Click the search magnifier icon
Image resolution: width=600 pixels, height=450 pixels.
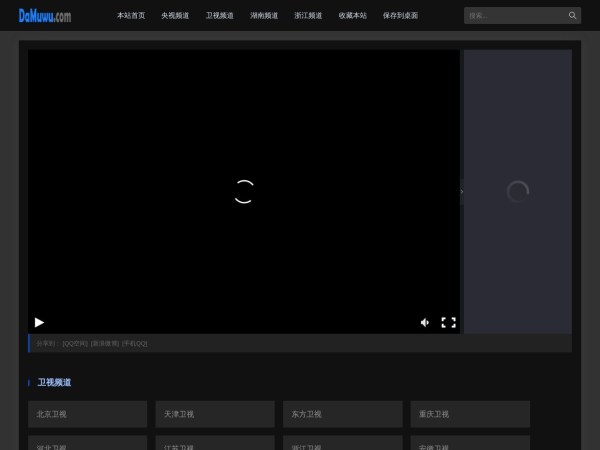coord(572,16)
